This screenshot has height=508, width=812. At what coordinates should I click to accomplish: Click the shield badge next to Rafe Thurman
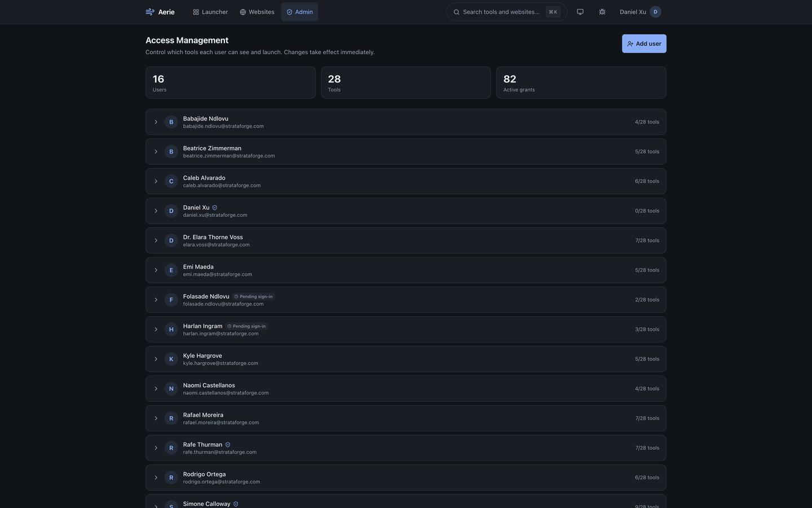tap(228, 445)
